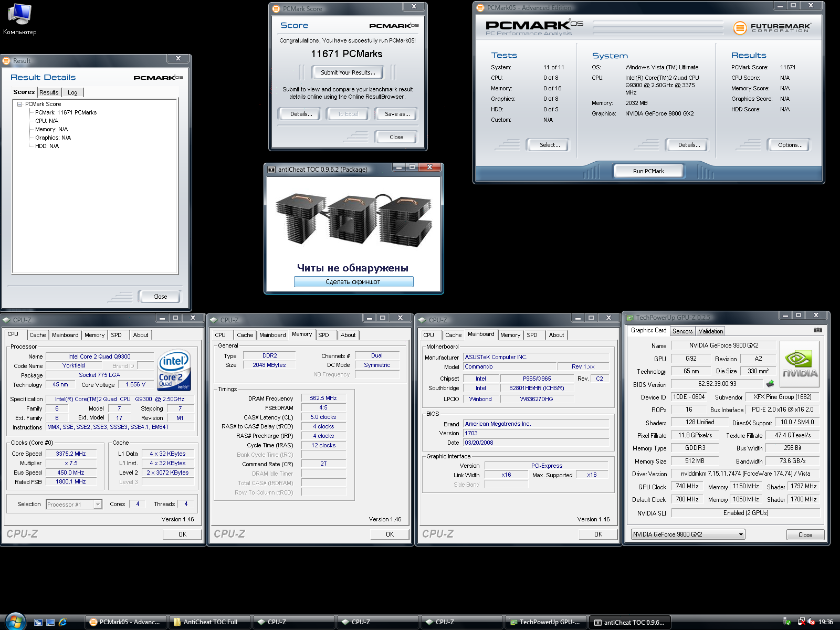Collapse the PCMark Score tree node

click(x=20, y=104)
